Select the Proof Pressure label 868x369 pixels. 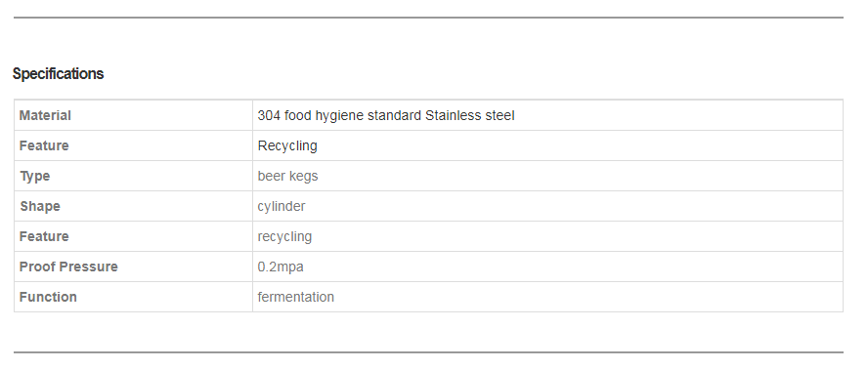[68, 266]
